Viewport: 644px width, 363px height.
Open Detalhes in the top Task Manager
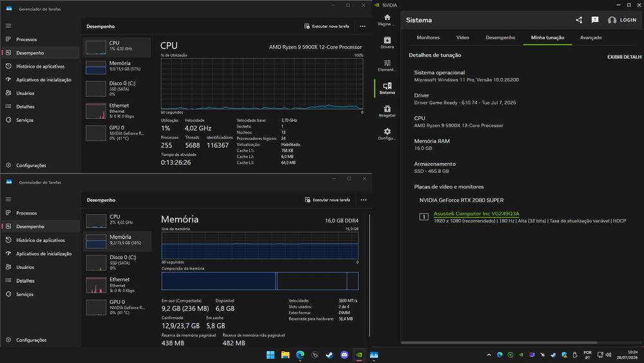pyautogui.click(x=25, y=106)
